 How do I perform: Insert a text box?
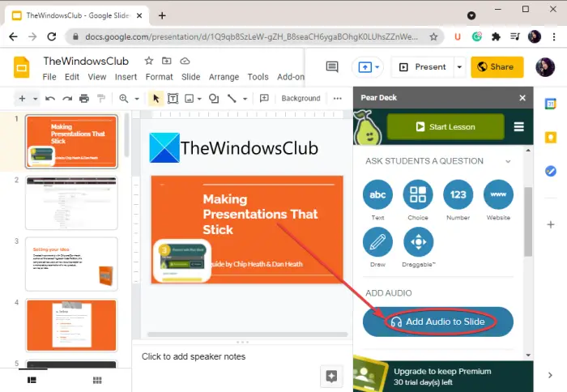click(173, 98)
